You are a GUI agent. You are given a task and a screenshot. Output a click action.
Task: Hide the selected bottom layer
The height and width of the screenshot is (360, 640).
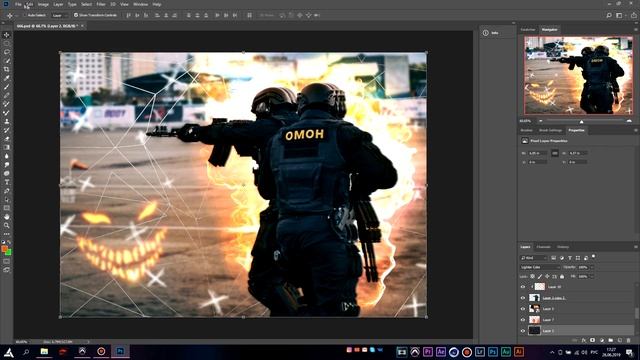point(523,331)
